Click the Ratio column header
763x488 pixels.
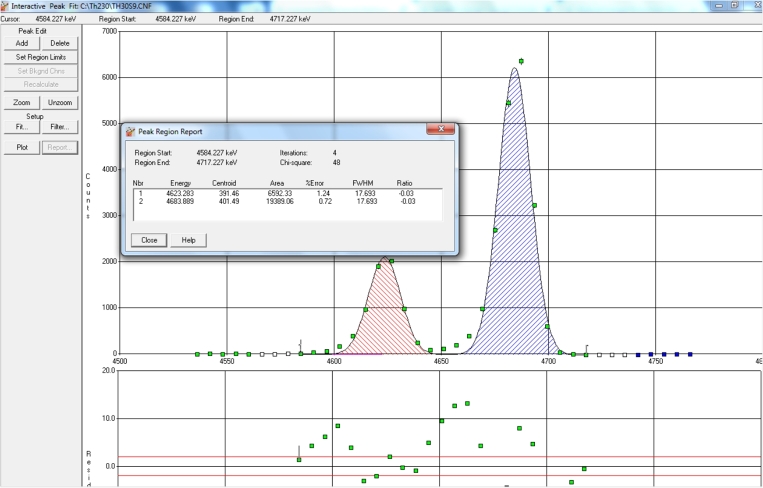404,183
